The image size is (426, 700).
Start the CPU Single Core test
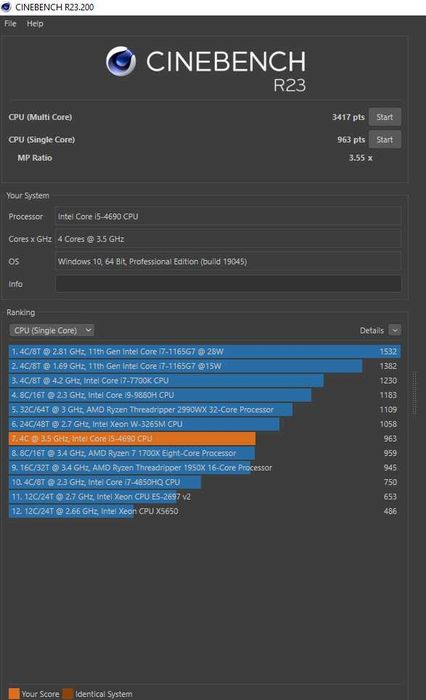point(384,140)
